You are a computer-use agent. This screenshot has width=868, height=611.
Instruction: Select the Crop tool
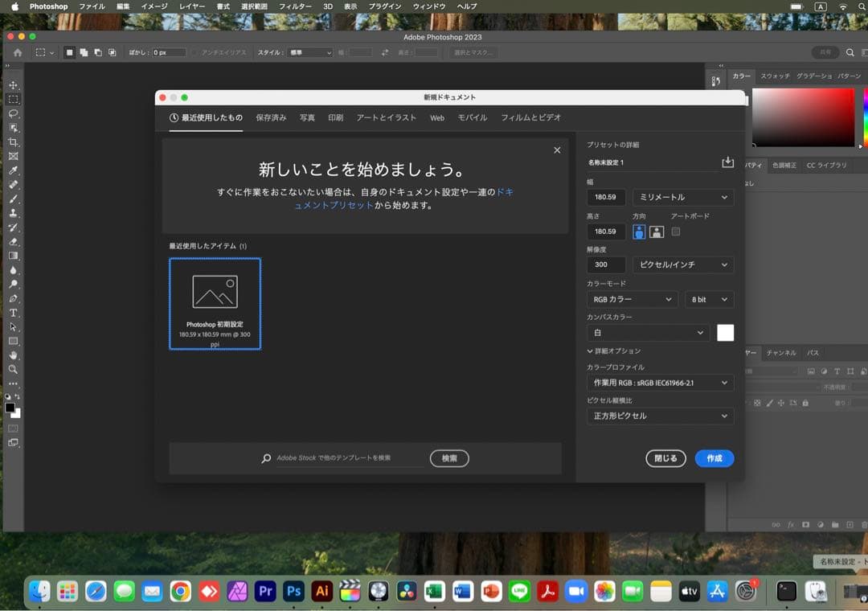12,141
